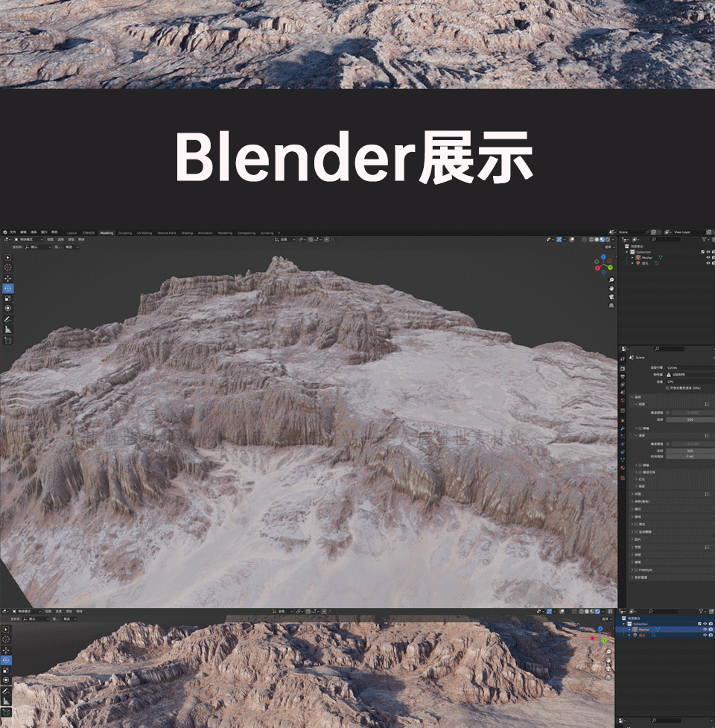Image resolution: width=715 pixels, height=728 pixels.
Task: Select the Transform tool in upper viewport toolbar
Action: 8,308
